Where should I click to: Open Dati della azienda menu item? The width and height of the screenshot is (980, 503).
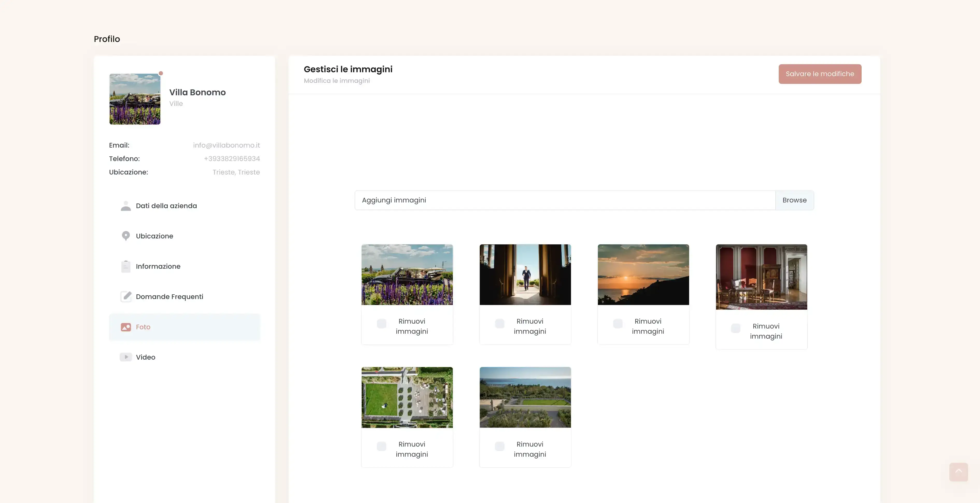tap(166, 206)
